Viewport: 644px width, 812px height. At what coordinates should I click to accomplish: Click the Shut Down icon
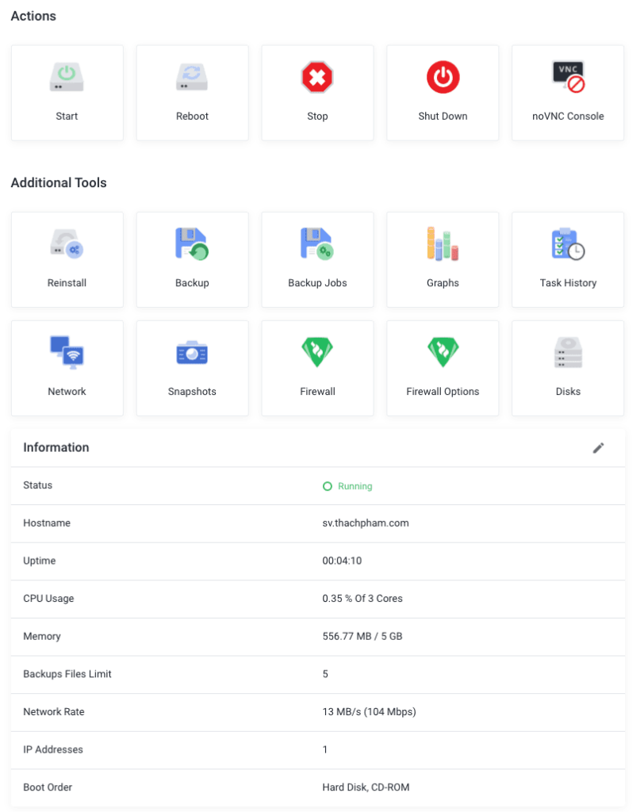tap(443, 77)
